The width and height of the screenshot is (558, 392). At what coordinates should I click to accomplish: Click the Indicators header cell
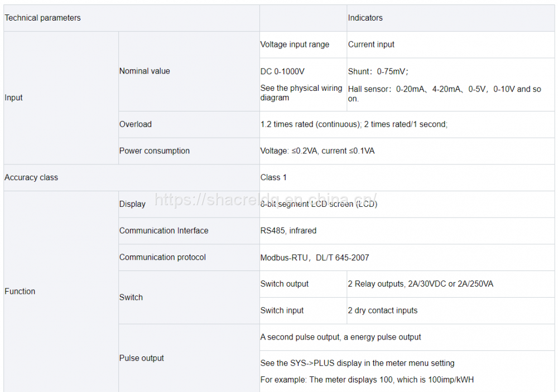pos(365,18)
